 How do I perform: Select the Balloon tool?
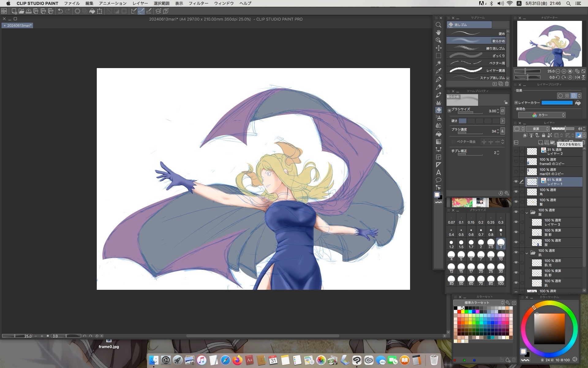[x=439, y=180]
